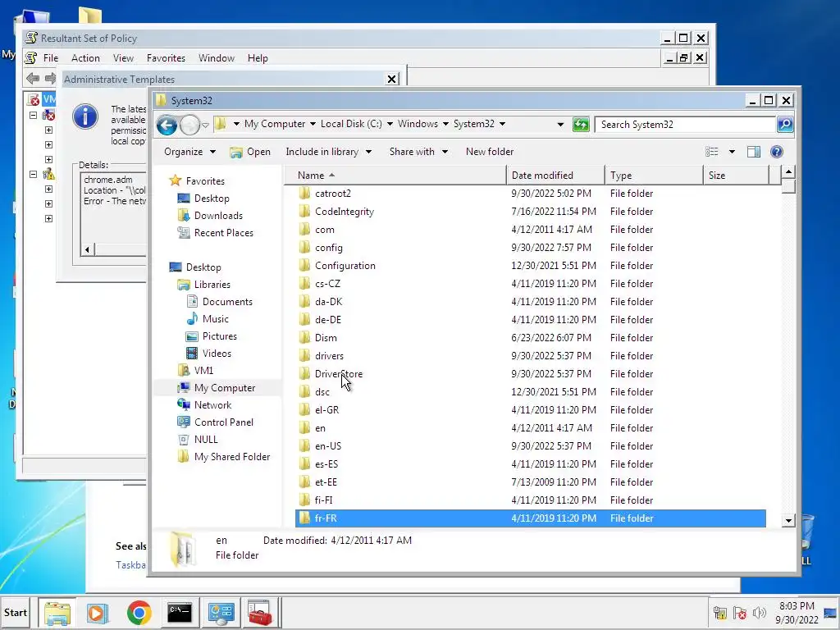The height and width of the screenshot is (630, 840).
Task: Open the red toolbox taskbar icon
Action: (x=260, y=613)
